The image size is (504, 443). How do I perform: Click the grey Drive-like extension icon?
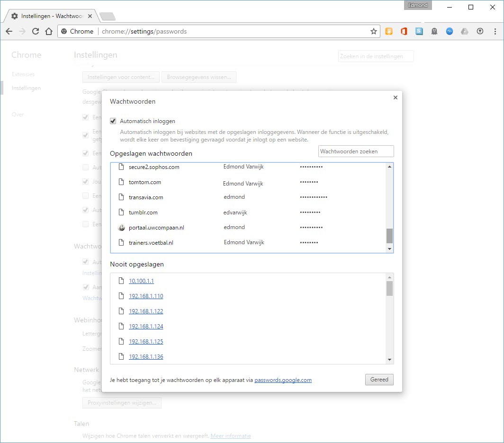pyautogui.click(x=465, y=31)
